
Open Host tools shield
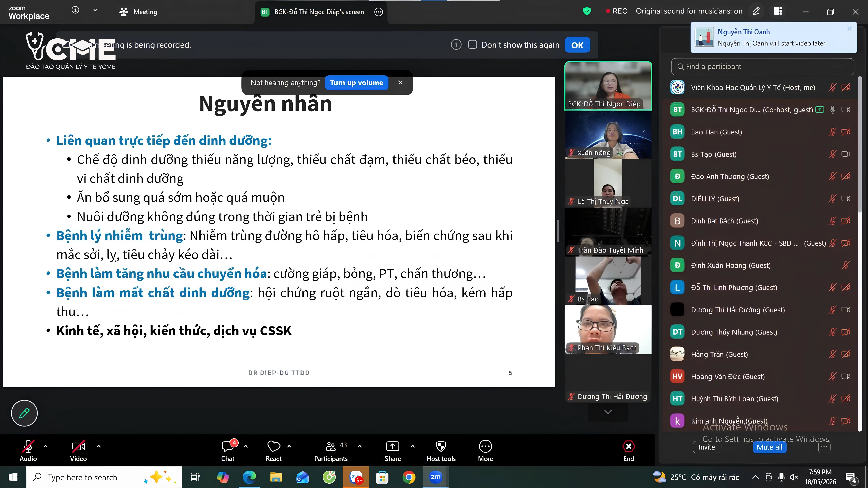[x=441, y=450]
